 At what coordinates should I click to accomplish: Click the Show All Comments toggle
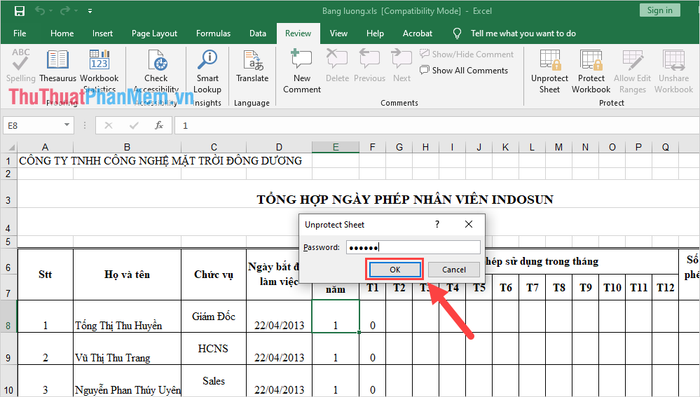pos(463,70)
